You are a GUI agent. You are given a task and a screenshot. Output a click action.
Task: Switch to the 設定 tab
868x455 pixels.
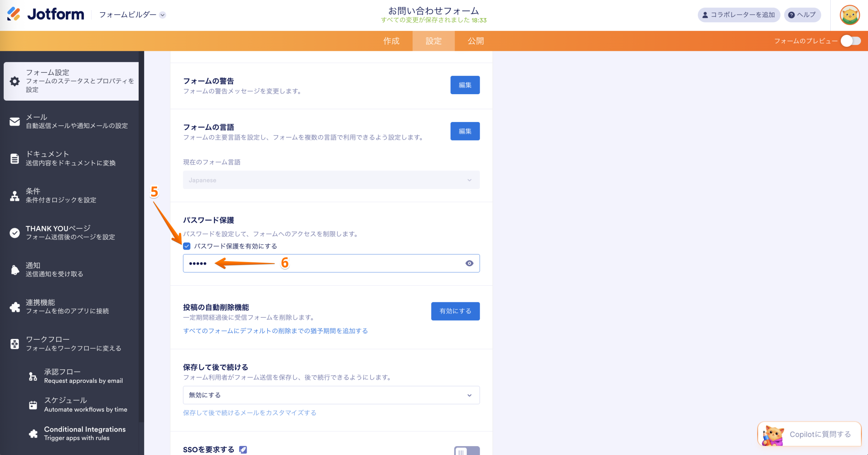[434, 41]
